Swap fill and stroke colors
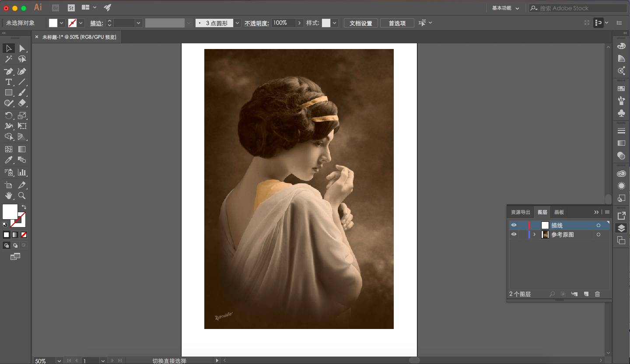This screenshot has height=364, width=630. click(x=24, y=207)
